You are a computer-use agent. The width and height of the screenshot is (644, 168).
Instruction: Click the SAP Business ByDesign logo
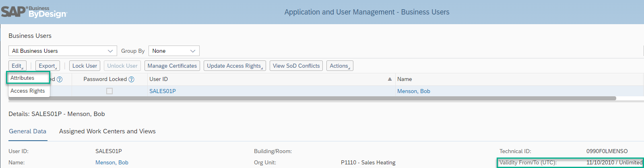point(34,12)
